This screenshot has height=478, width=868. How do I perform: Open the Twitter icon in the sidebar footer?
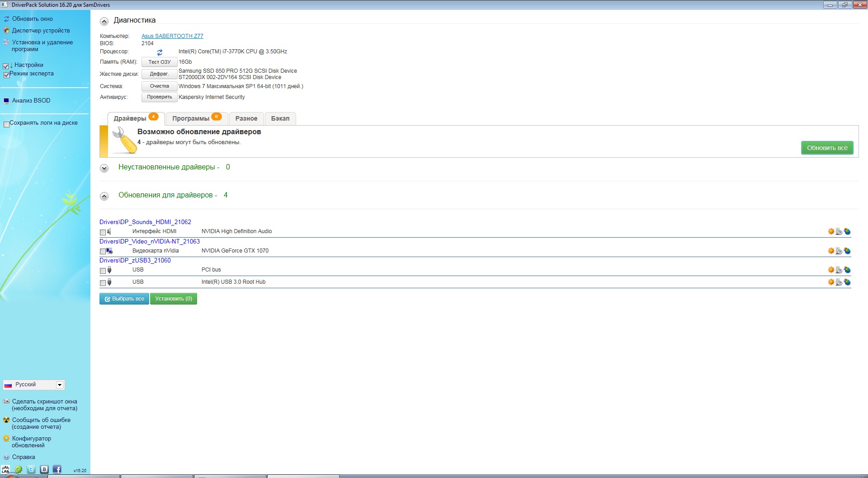click(31, 469)
